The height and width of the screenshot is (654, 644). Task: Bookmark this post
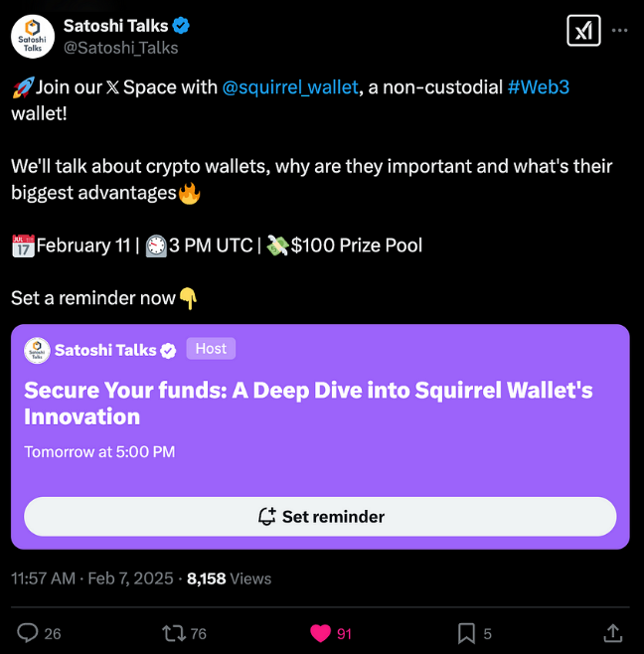click(465, 633)
